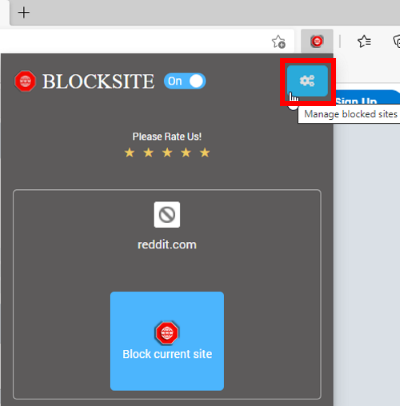Click the BLOCKSITE title text
The width and height of the screenshot is (400, 406).
(98, 81)
